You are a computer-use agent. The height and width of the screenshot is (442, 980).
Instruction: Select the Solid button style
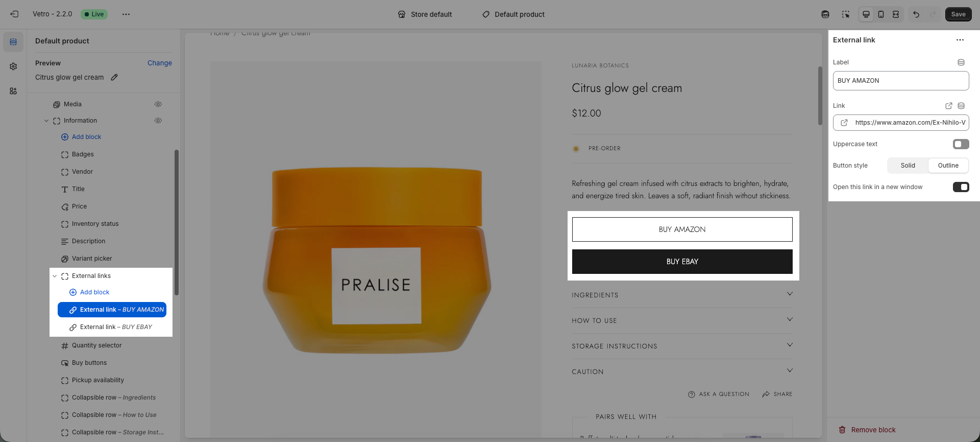908,166
